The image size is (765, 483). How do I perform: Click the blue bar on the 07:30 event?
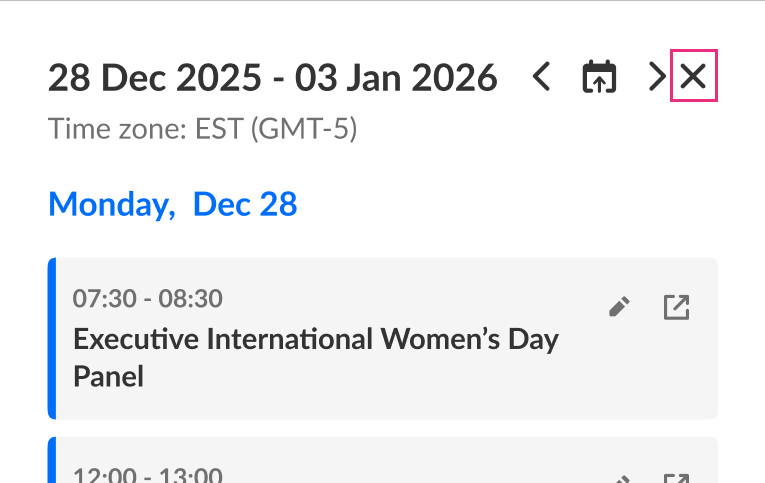pyautogui.click(x=52, y=338)
